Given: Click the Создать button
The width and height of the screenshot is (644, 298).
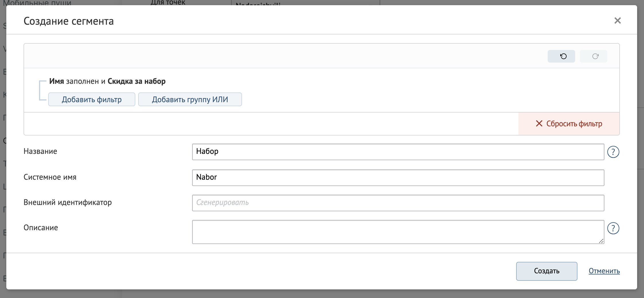Looking at the screenshot, I should [x=547, y=271].
